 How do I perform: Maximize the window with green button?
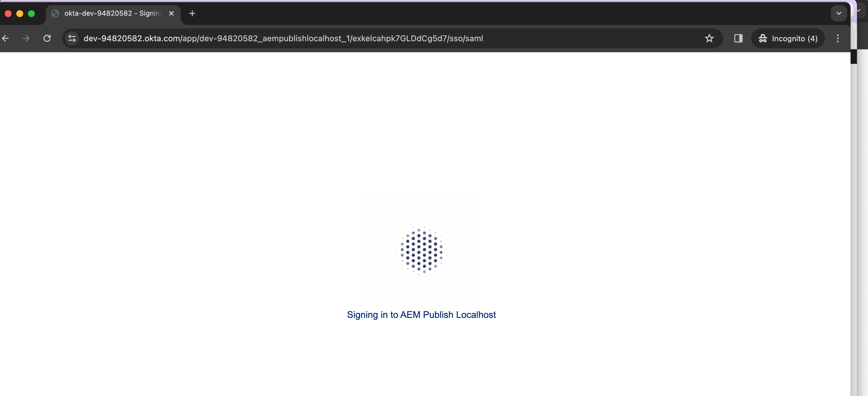[31, 13]
